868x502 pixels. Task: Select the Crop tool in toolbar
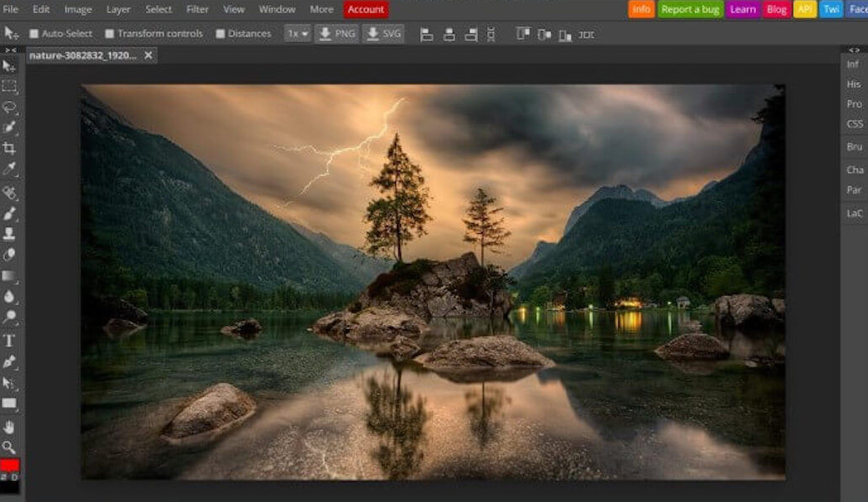[10, 149]
